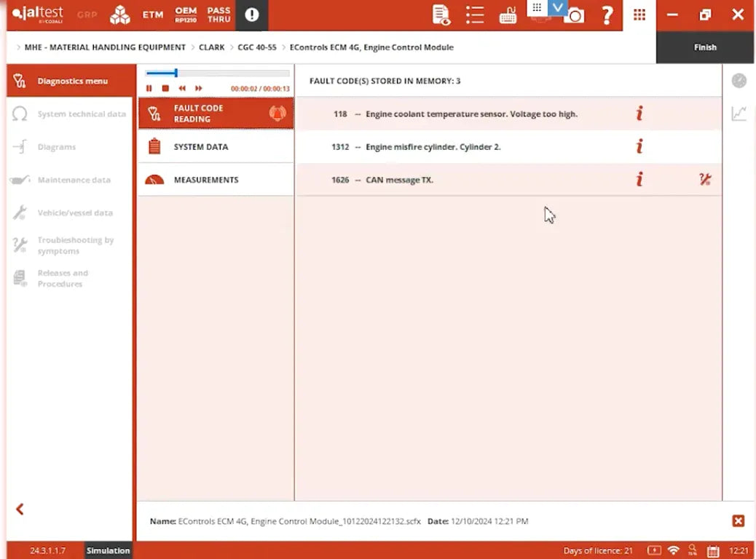Screen dimensions: 756x559
Task: Open the report viewer document icon
Action: (x=441, y=15)
